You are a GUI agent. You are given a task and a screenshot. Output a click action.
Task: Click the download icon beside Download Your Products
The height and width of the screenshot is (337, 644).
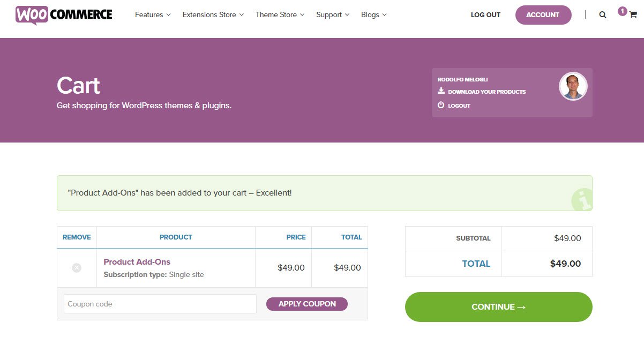[x=441, y=91]
